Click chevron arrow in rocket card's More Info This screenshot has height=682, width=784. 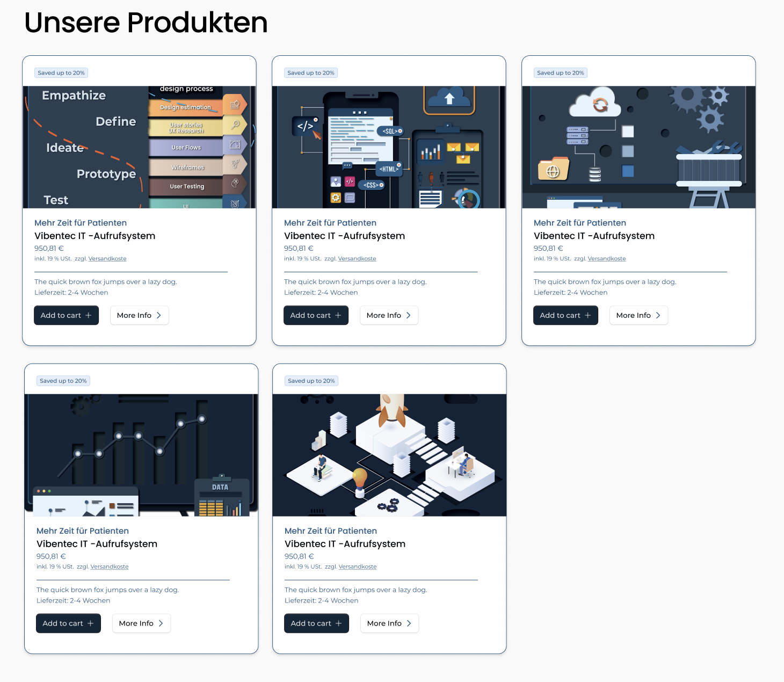409,623
